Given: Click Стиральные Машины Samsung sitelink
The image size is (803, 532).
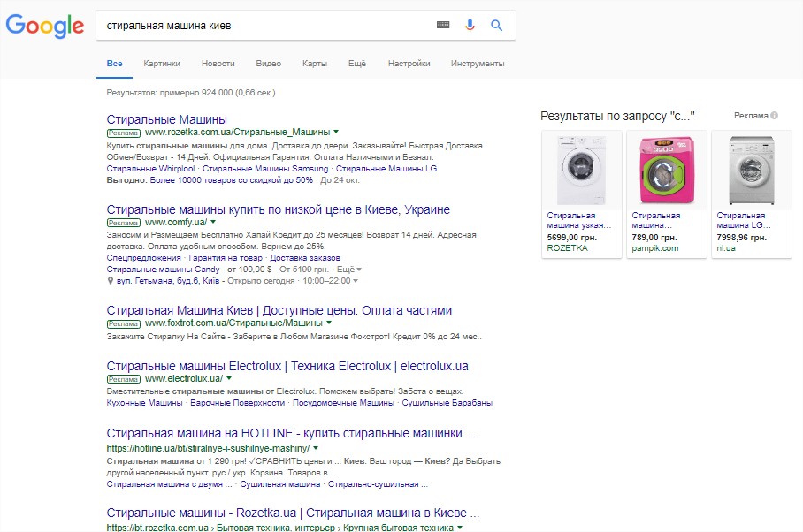Looking at the screenshot, I should click(x=265, y=168).
